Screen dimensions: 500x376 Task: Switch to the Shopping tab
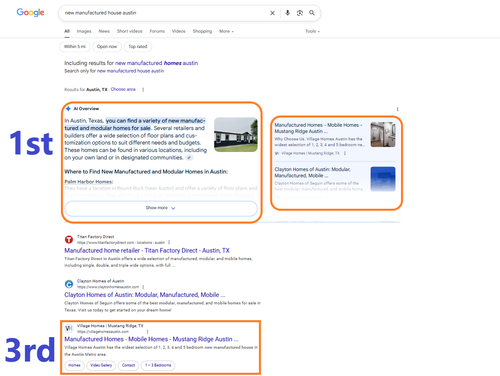tap(202, 31)
